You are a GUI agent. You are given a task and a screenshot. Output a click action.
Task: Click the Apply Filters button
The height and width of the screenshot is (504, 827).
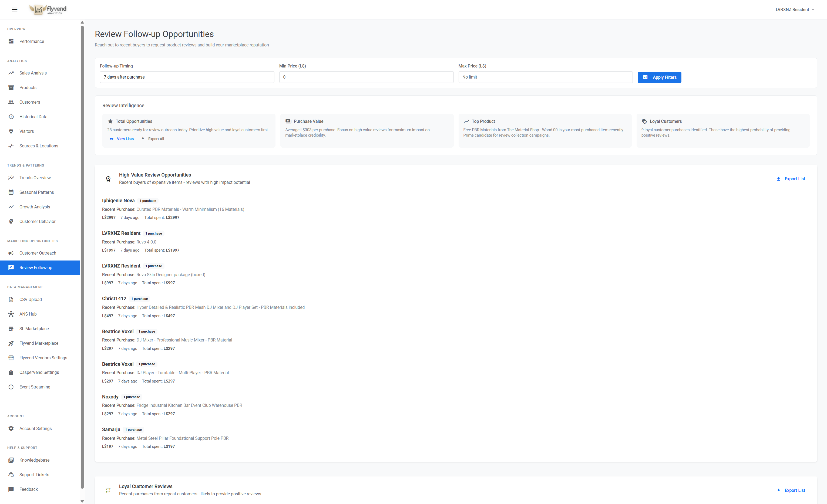(659, 77)
